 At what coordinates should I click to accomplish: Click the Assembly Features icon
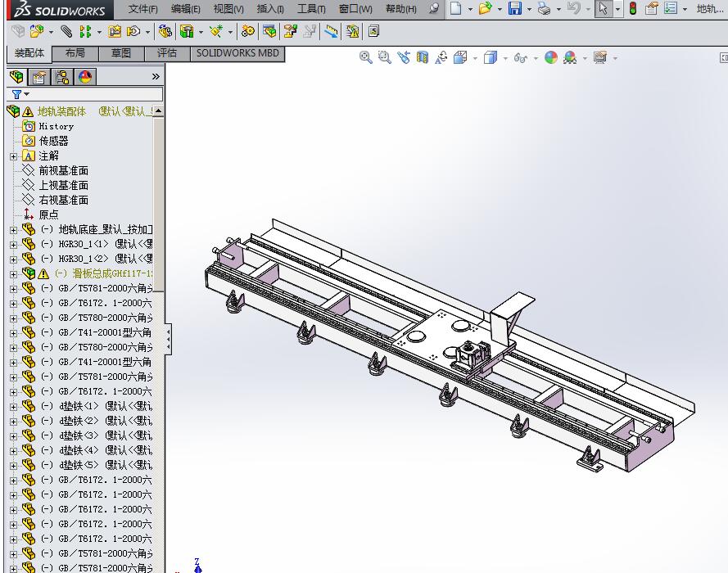(187, 31)
